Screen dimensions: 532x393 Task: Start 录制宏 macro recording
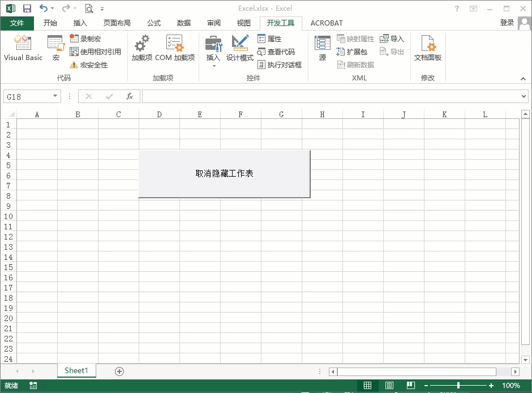pos(85,39)
